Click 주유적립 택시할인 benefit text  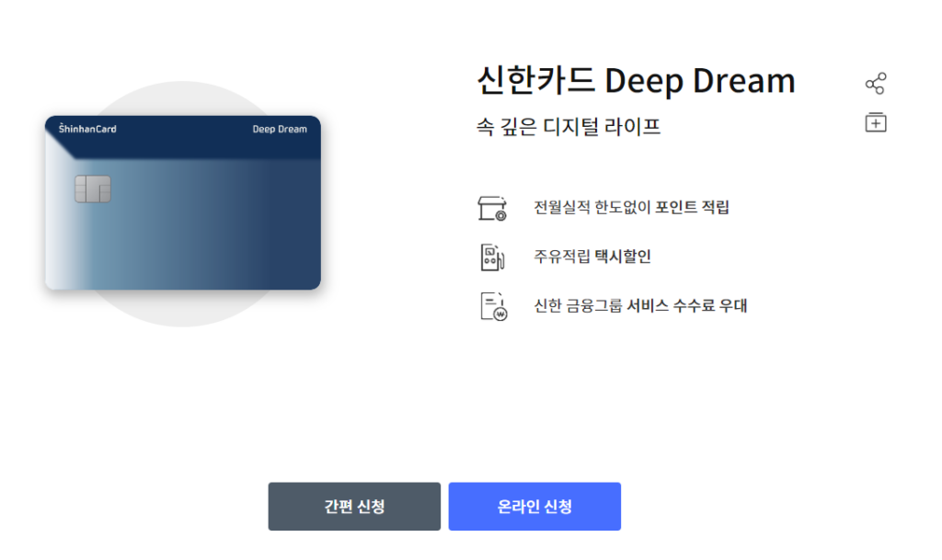[592, 257]
